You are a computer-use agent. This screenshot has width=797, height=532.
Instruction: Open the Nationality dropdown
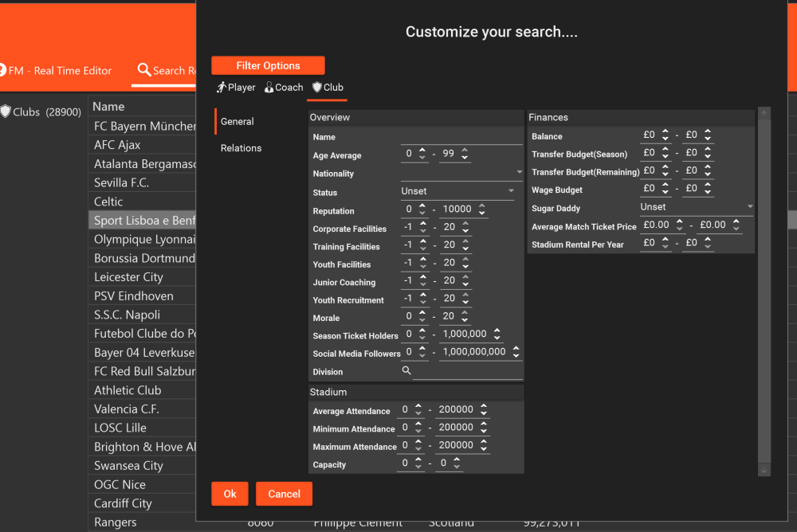(519, 173)
